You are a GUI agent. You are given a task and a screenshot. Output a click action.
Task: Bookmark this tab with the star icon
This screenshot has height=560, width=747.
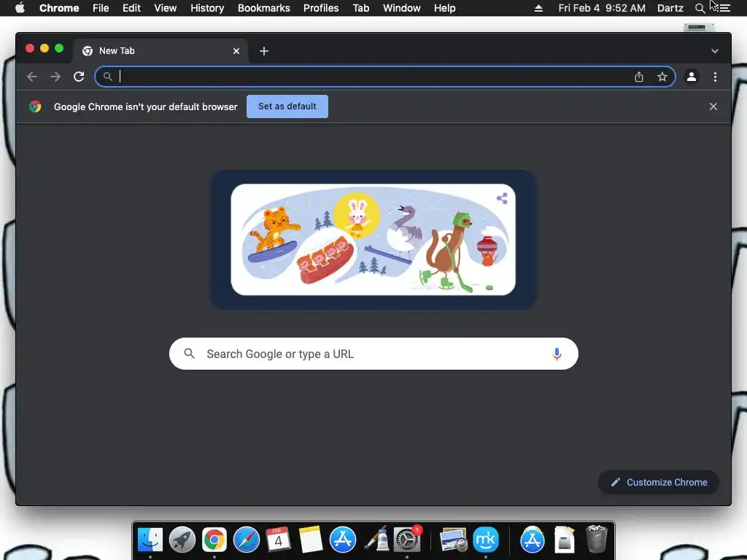pyautogui.click(x=662, y=77)
